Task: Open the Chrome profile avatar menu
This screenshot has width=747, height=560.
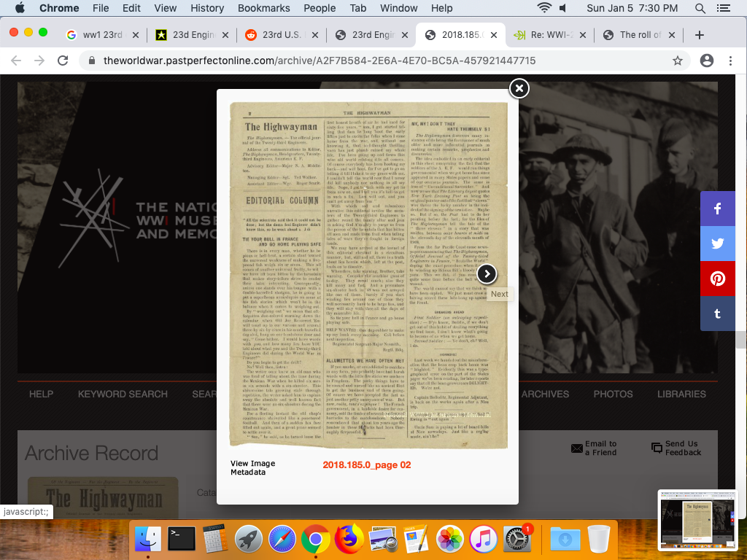Action: click(x=706, y=61)
